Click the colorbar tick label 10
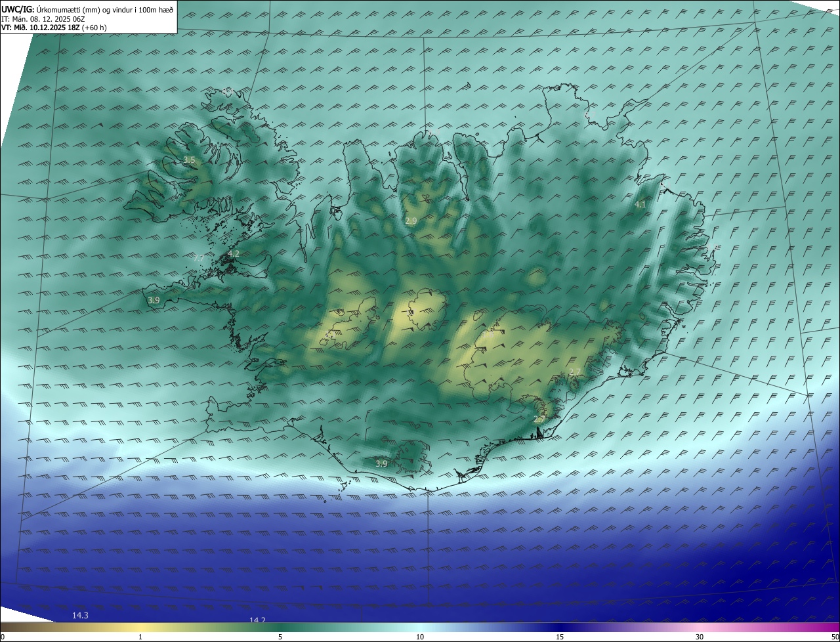Image resolution: width=840 pixels, height=642 pixels. pos(420,637)
